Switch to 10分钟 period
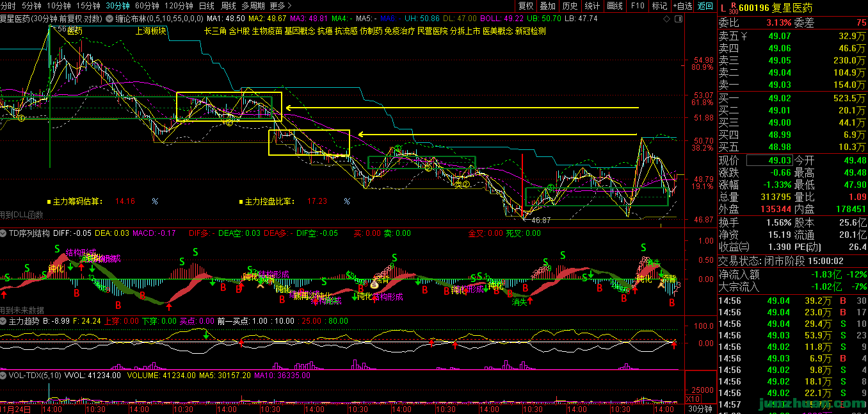868x414 pixels. pos(58,6)
